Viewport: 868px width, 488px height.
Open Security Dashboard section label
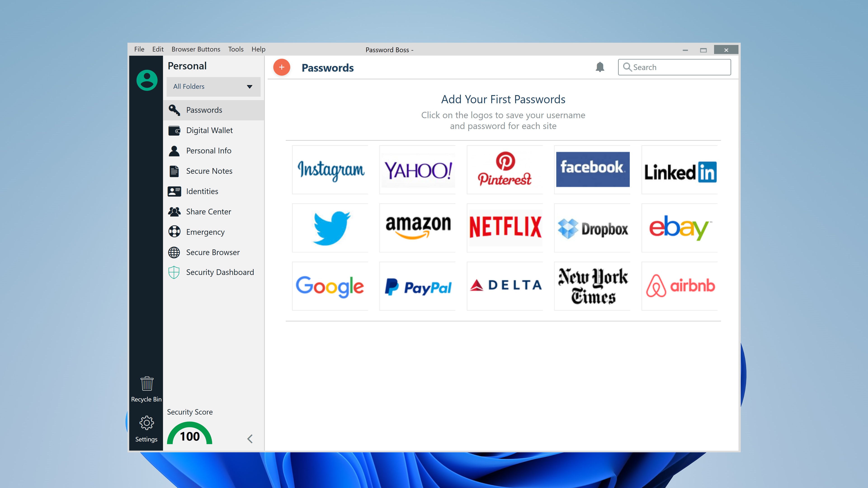(220, 272)
